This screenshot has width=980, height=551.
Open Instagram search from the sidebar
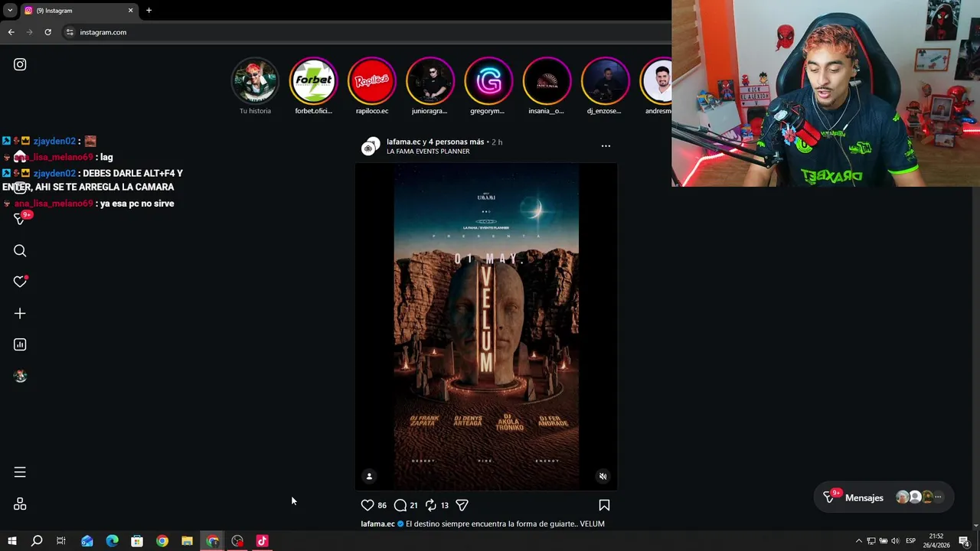point(20,251)
